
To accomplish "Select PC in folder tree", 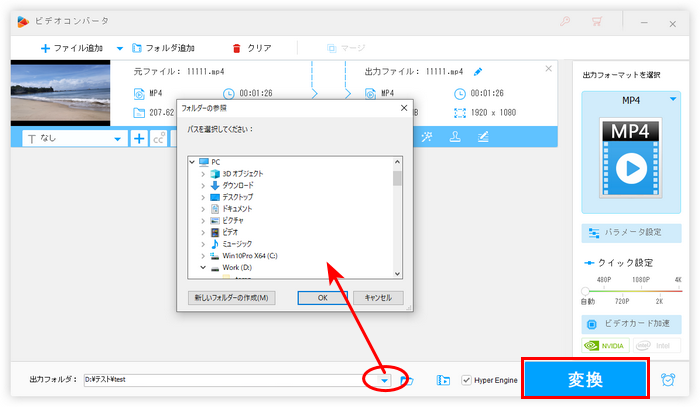I will point(216,162).
